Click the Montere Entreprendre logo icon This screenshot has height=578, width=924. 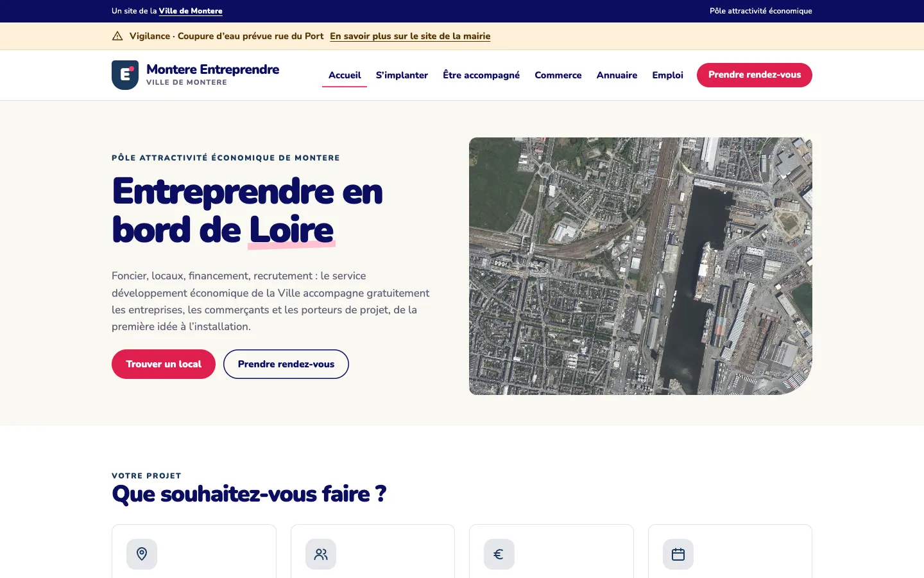click(x=125, y=75)
